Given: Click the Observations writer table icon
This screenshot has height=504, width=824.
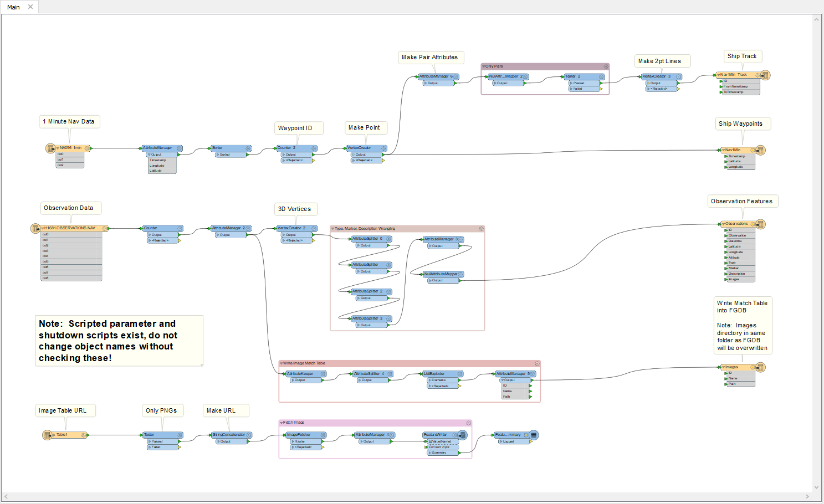Looking at the screenshot, I should coord(760,224).
